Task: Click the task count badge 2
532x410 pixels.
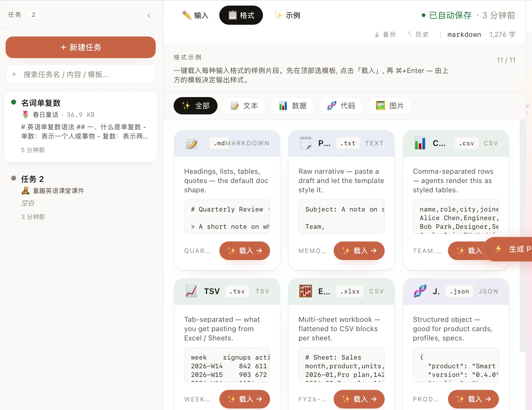Action: 33,15
